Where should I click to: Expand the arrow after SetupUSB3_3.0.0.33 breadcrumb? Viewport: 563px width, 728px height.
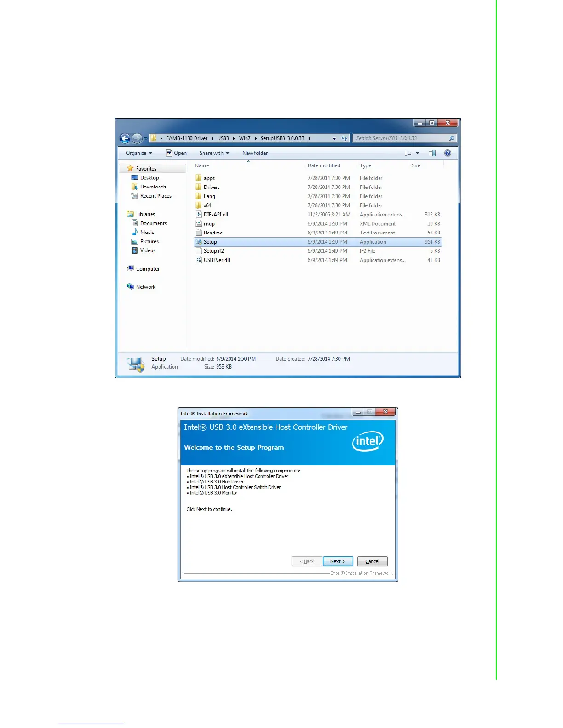coord(309,138)
